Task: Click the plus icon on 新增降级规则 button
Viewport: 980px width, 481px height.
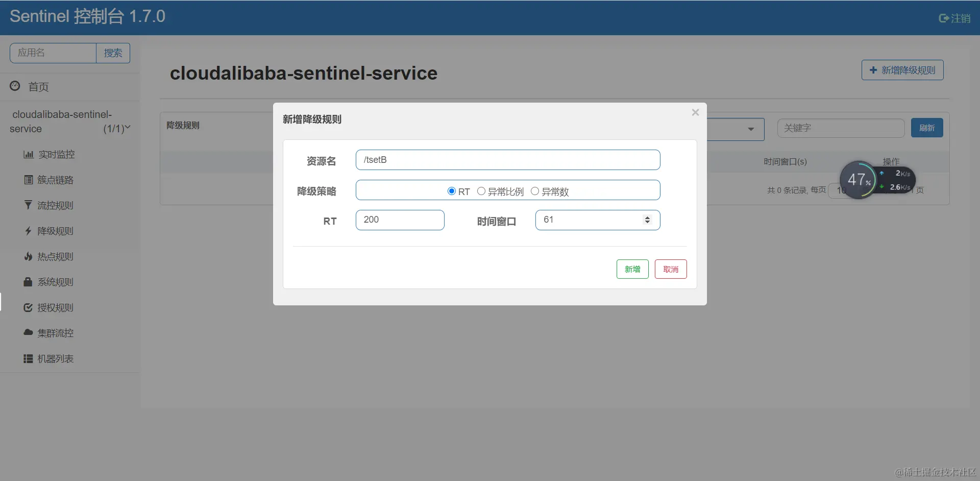Action: click(873, 70)
